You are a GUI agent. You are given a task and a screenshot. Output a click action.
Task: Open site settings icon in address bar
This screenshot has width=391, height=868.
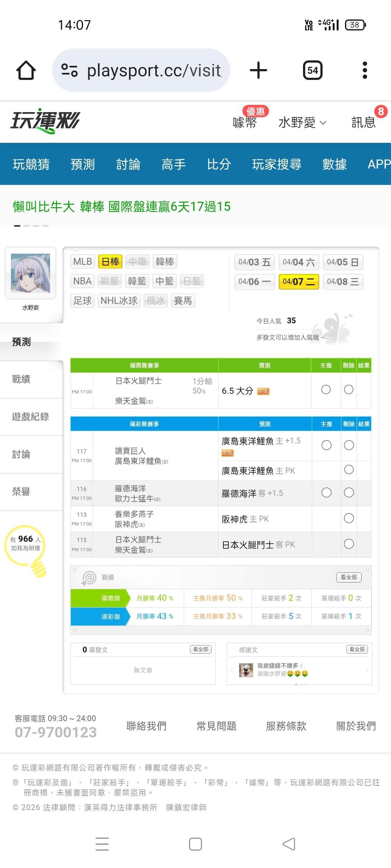tap(69, 70)
